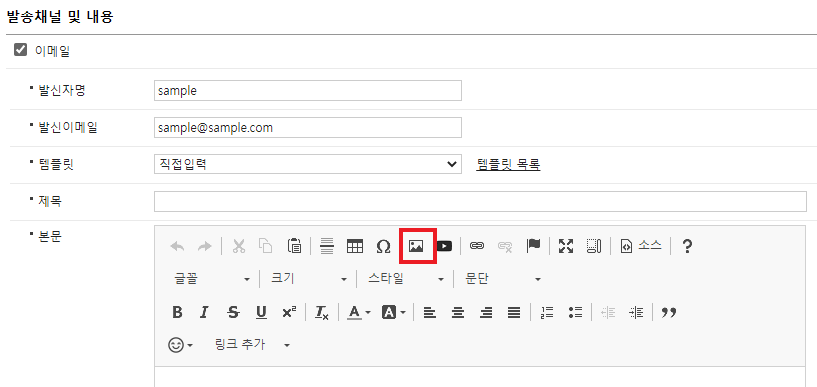
Task: Click the unlink icon
Action: tap(504, 246)
